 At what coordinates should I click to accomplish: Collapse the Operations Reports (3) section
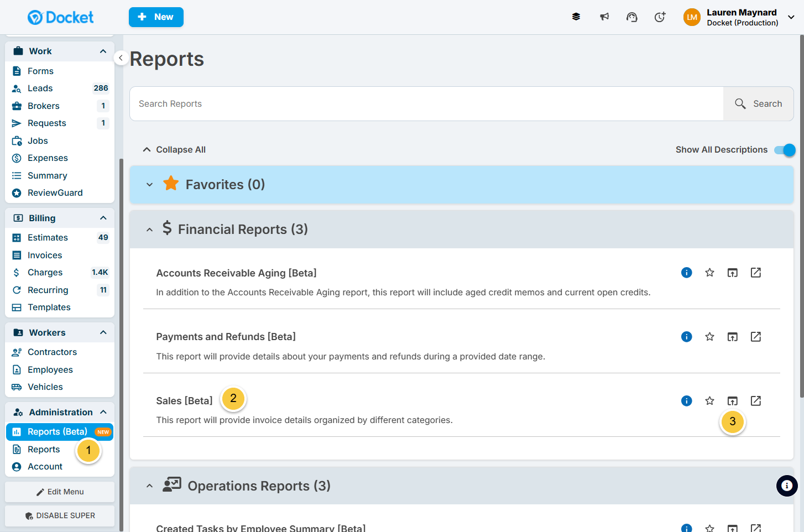click(149, 486)
